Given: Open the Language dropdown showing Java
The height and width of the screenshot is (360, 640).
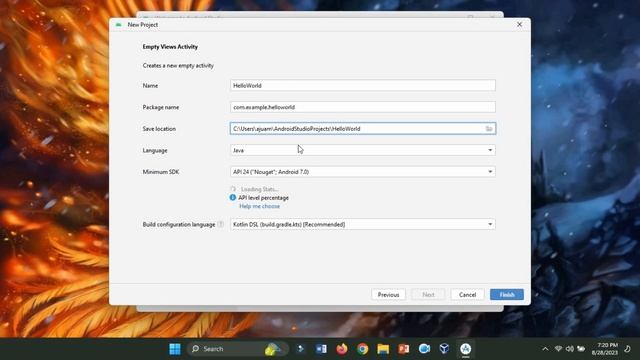Looking at the screenshot, I should pyautogui.click(x=363, y=150).
